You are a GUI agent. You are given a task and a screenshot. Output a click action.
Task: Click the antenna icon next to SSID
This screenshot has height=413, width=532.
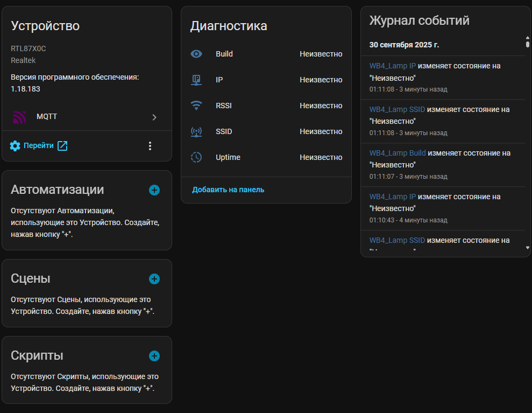(197, 131)
